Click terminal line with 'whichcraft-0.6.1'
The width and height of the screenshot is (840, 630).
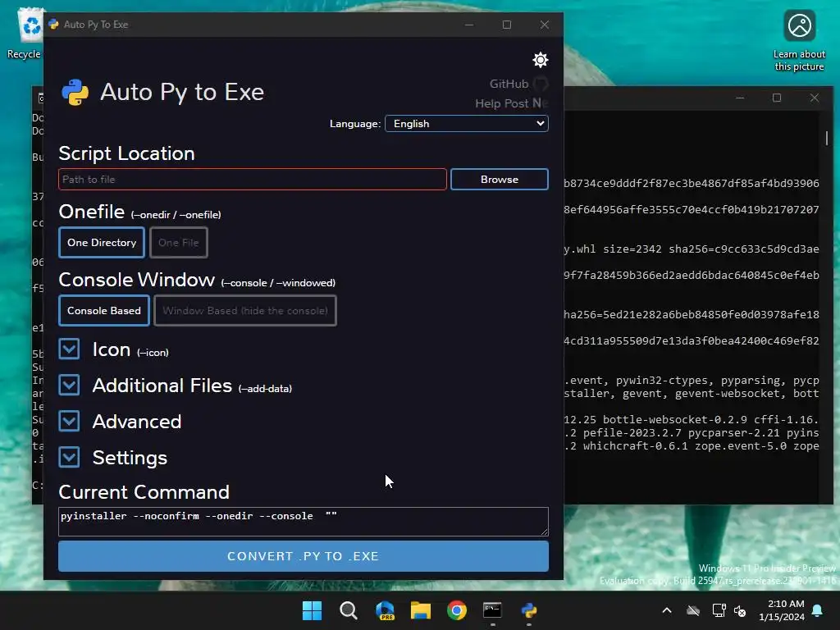pyautogui.click(x=636, y=445)
